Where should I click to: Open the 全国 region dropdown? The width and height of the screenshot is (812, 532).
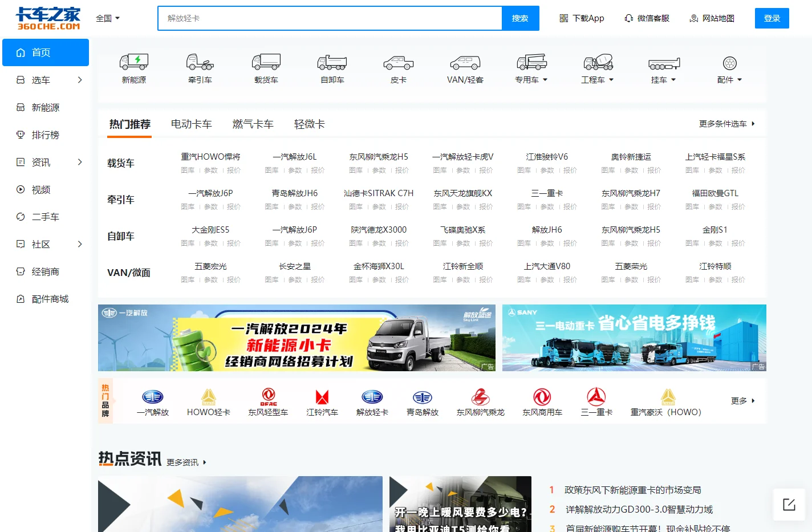pyautogui.click(x=108, y=18)
